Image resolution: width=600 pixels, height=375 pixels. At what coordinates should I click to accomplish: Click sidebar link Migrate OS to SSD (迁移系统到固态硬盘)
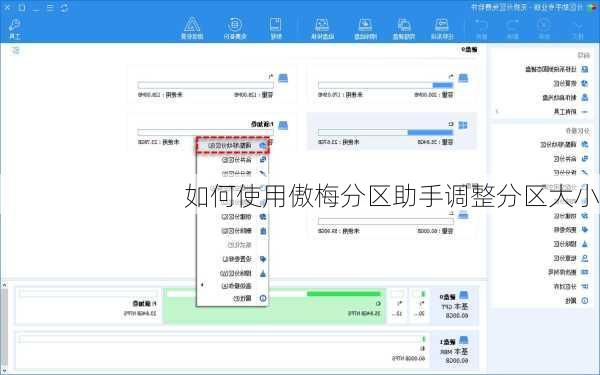pyautogui.click(x=551, y=69)
